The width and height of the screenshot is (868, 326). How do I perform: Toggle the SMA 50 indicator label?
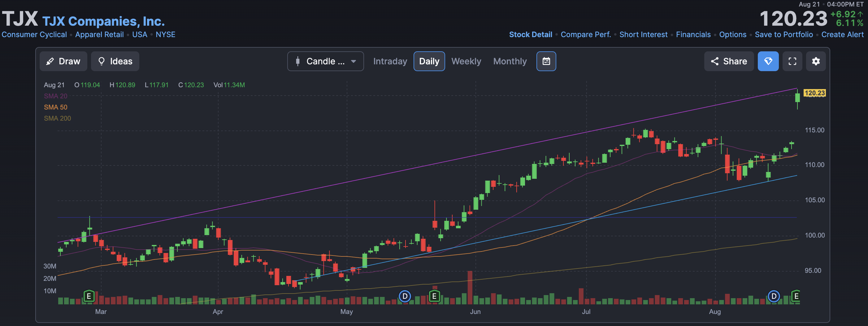click(56, 107)
